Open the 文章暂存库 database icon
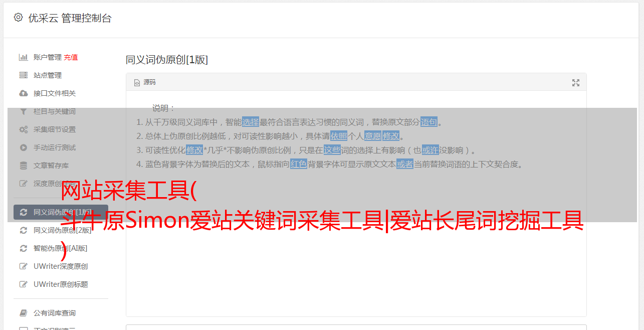This screenshot has width=644, height=330. 23,166
